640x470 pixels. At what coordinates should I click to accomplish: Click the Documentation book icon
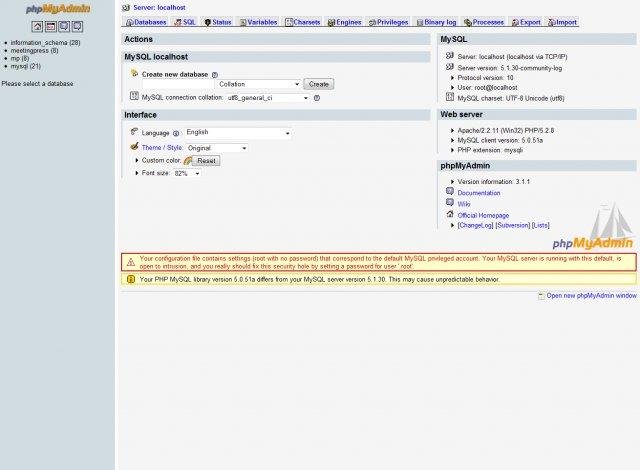450,191
